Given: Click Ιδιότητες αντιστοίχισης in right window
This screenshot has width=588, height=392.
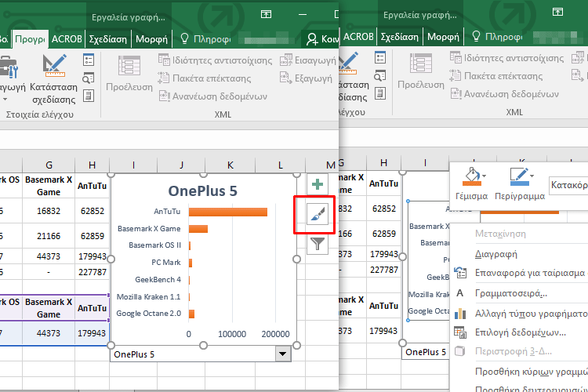Looking at the screenshot, I should tap(507, 58).
